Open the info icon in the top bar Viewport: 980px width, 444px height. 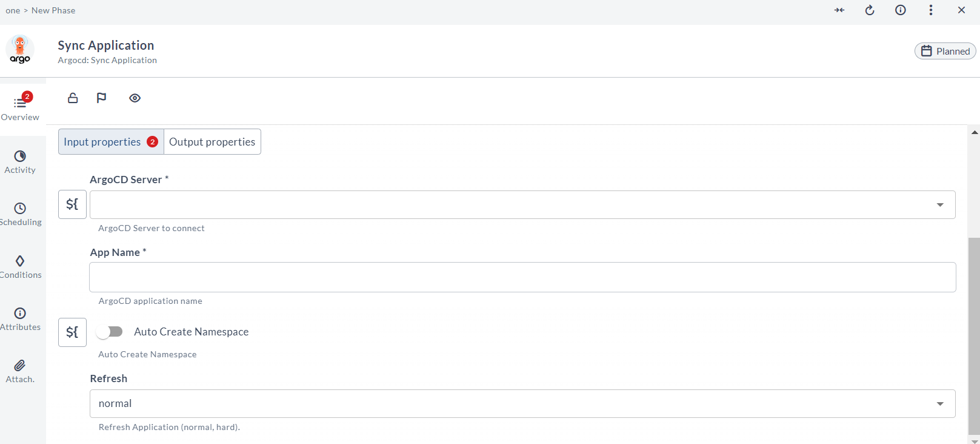(901, 10)
